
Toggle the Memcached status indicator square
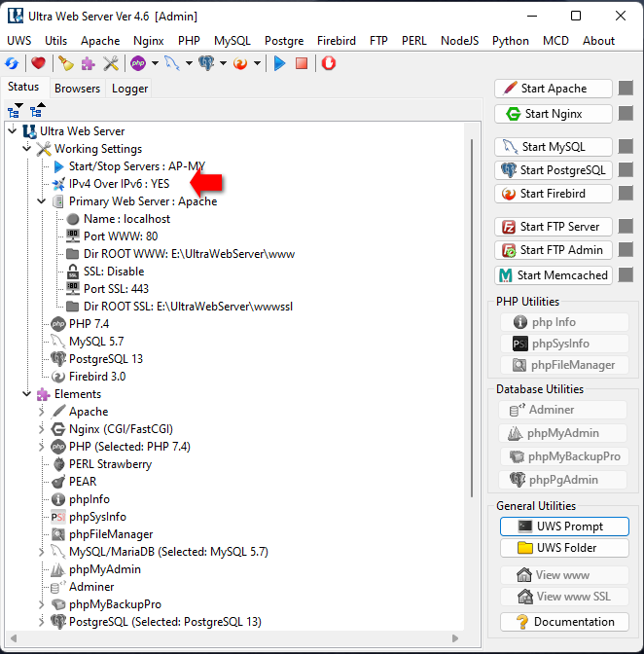pos(626,275)
